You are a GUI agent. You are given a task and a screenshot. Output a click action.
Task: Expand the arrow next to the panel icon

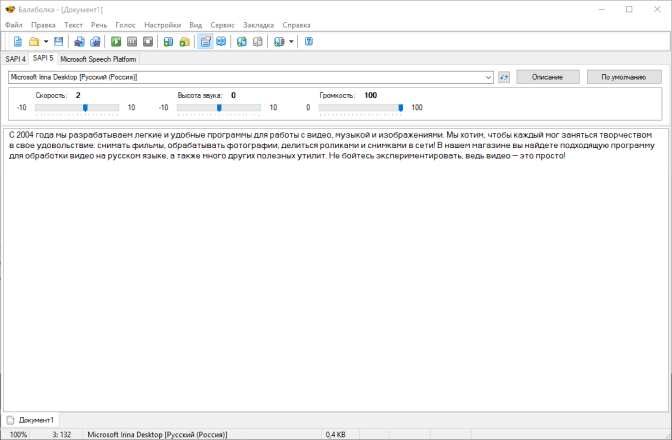coord(291,42)
